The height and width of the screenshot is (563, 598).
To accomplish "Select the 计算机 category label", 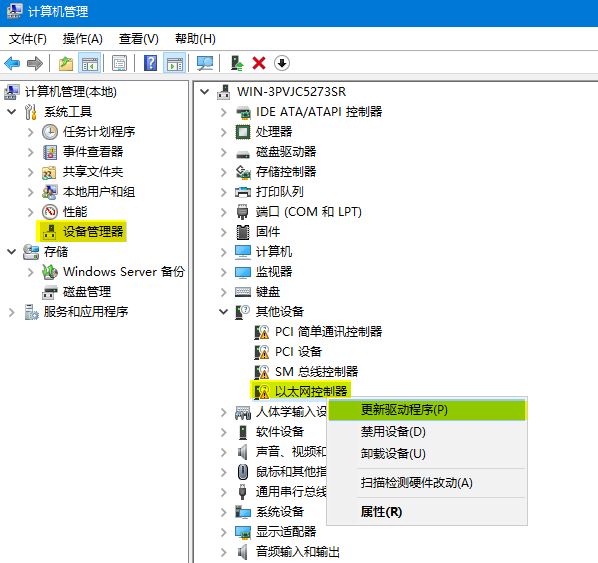I will click(274, 252).
